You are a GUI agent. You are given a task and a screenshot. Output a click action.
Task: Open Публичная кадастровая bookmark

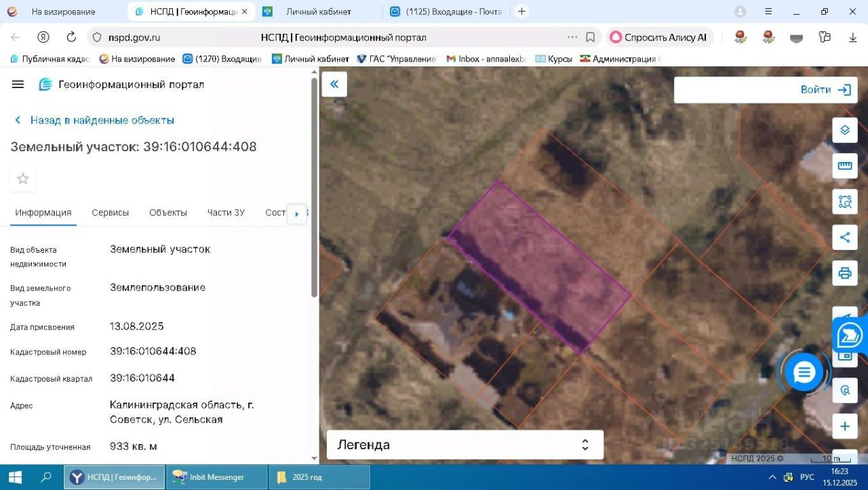pyautogui.click(x=50, y=59)
